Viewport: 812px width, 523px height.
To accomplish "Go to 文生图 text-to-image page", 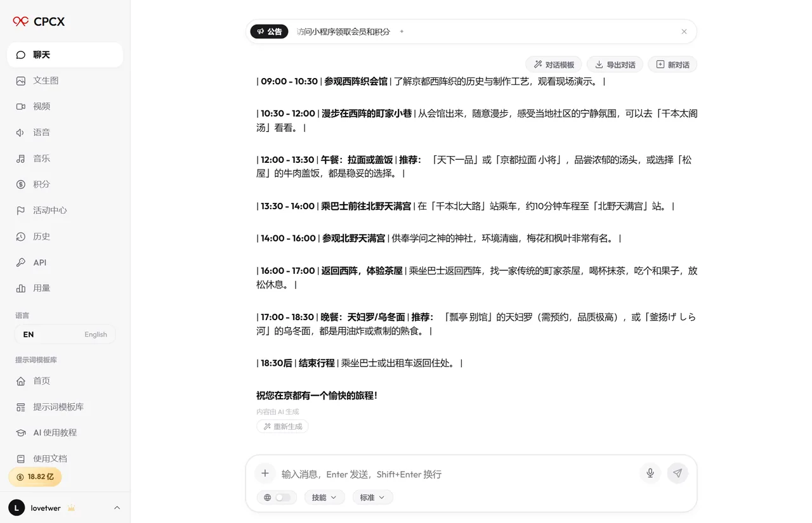I will click(x=65, y=81).
